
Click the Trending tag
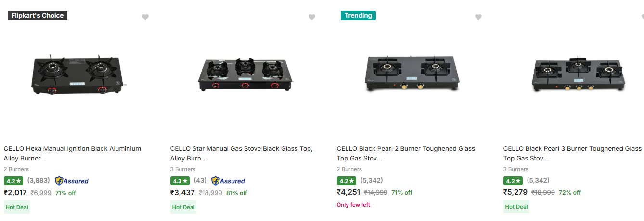(x=358, y=16)
